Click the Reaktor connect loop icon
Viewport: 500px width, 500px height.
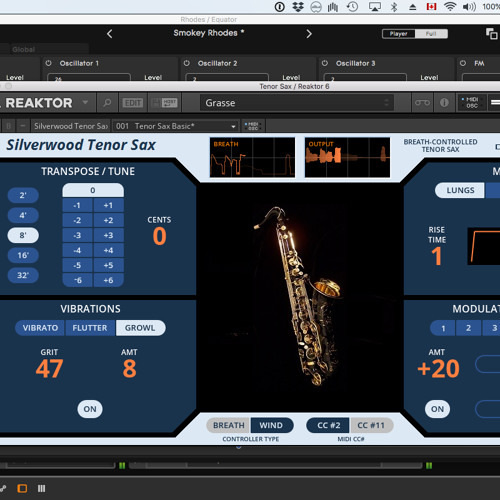[422, 103]
